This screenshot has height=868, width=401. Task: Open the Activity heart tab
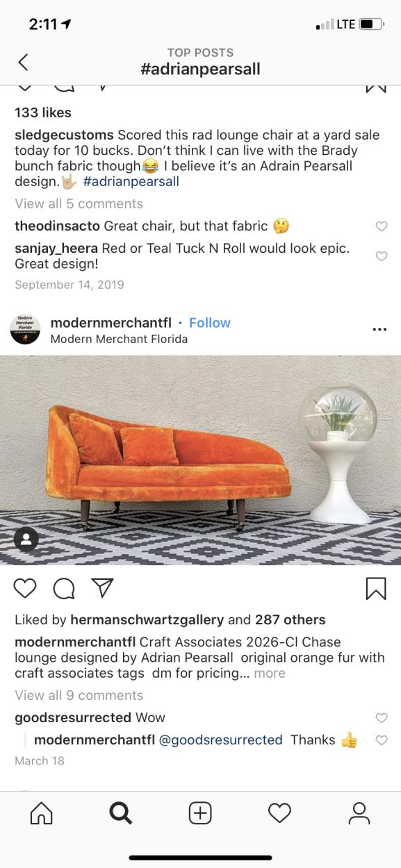279,813
